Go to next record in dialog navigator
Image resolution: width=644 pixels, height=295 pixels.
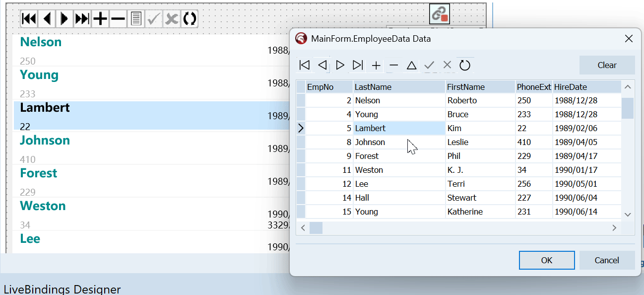pos(340,65)
